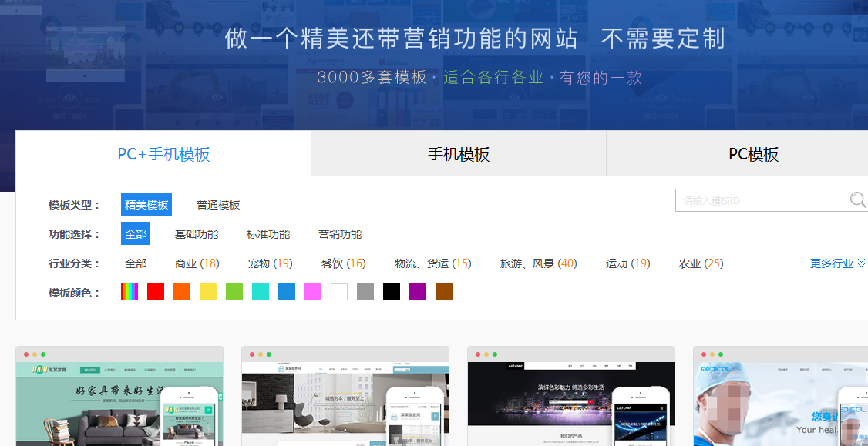Choose 精美模板 template type
Image resolution: width=868 pixels, height=446 pixels.
pyautogui.click(x=146, y=205)
